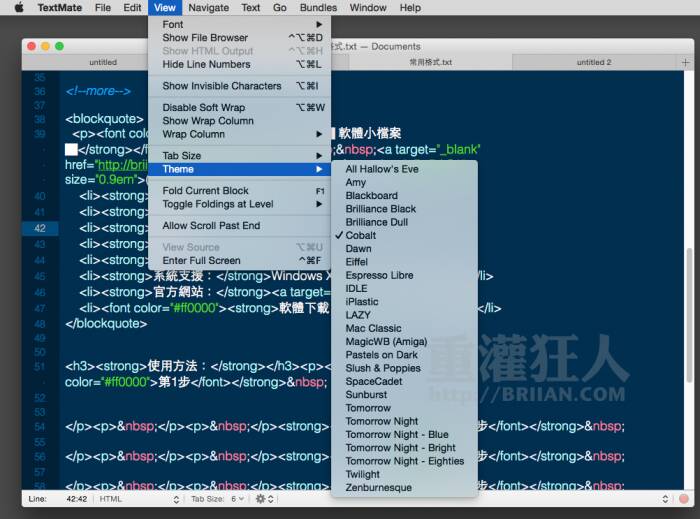This screenshot has width=700, height=519.
Task: Select the Tomorrow theme
Action: click(404, 408)
